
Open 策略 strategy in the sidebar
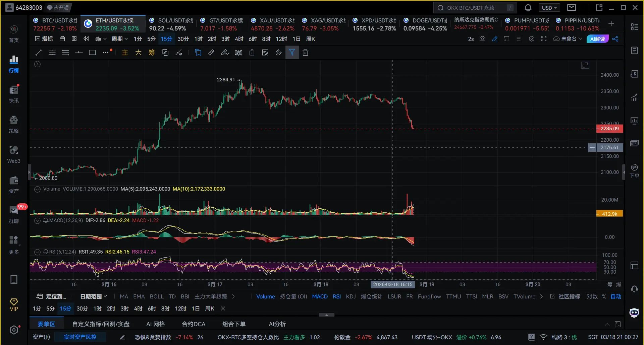[x=14, y=124]
